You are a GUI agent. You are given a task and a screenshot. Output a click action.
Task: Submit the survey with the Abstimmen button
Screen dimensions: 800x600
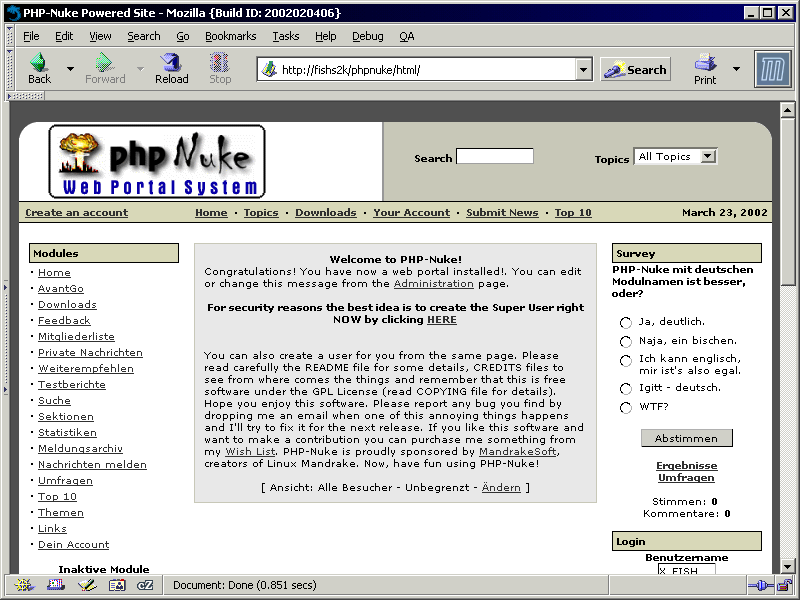(x=687, y=438)
